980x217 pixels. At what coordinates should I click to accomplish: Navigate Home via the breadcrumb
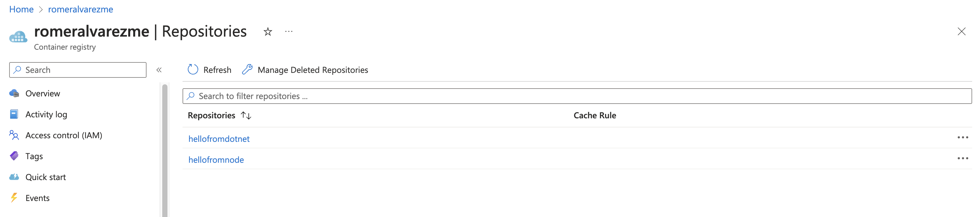pyautogui.click(x=21, y=9)
